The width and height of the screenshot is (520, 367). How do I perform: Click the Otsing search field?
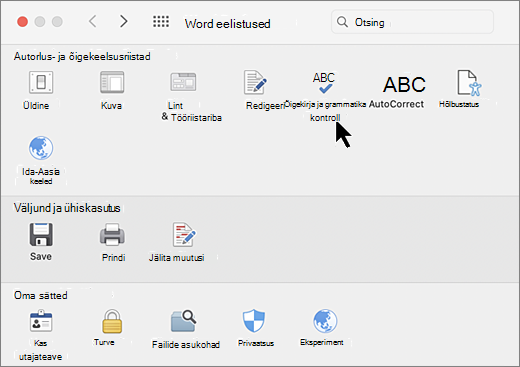(412, 22)
